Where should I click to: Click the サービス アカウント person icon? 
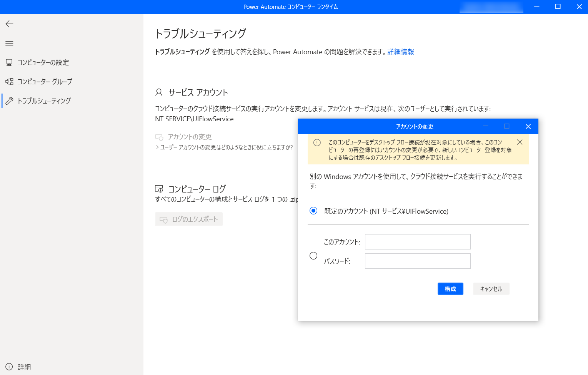pyautogui.click(x=159, y=92)
